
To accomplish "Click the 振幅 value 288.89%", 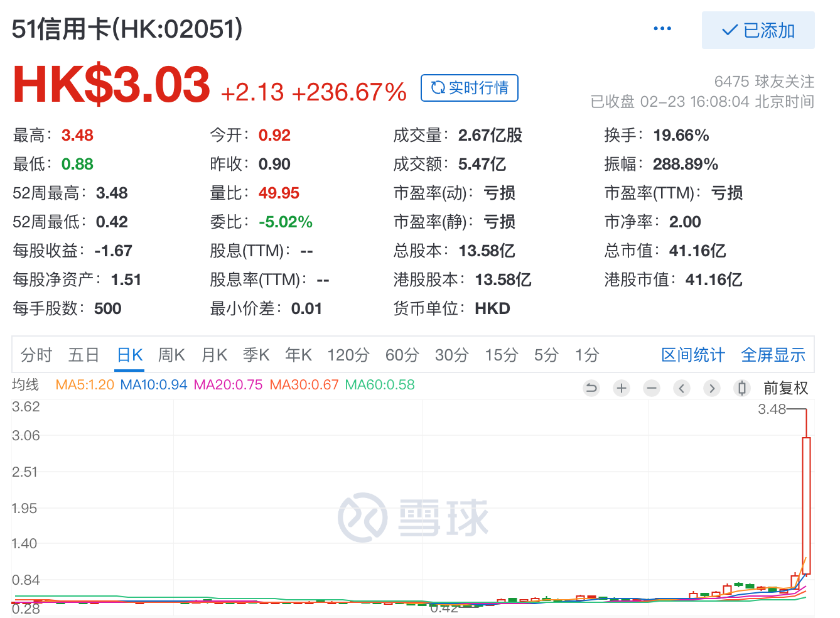I will tap(686, 164).
